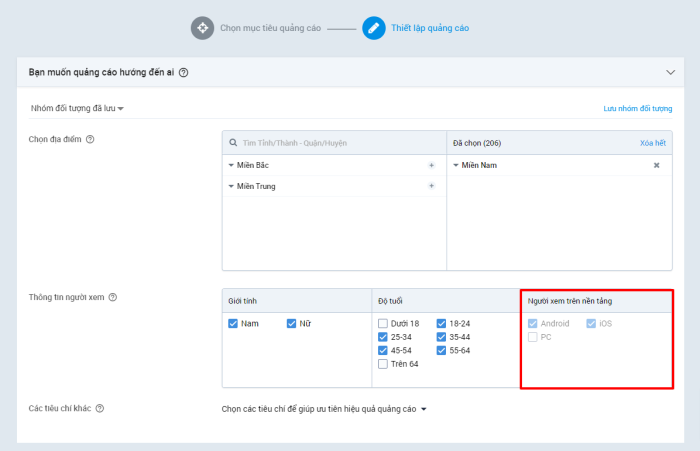Uncheck the 35-44 age checkbox
Viewport: 700px width, 451px height.
pos(442,337)
